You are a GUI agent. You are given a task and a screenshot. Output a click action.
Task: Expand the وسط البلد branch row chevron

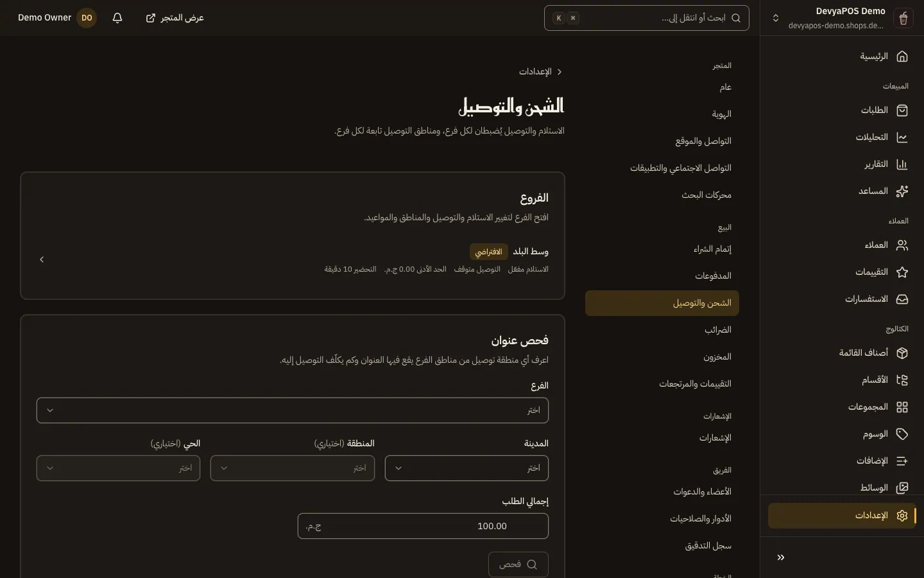coord(42,259)
